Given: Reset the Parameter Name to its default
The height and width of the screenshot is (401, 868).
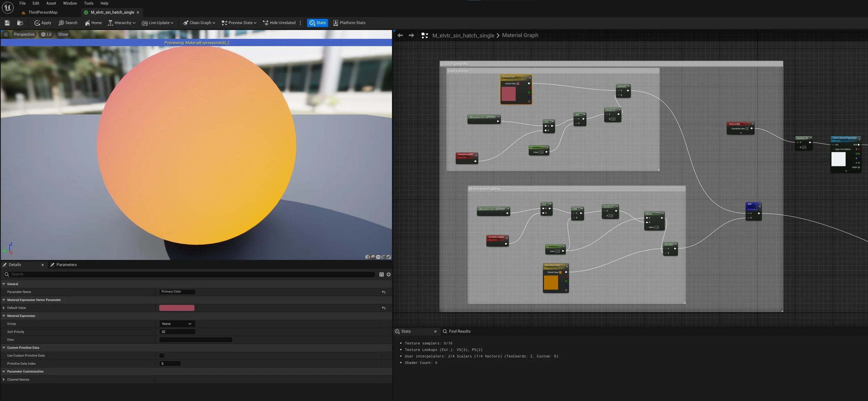Looking at the screenshot, I should (x=384, y=292).
